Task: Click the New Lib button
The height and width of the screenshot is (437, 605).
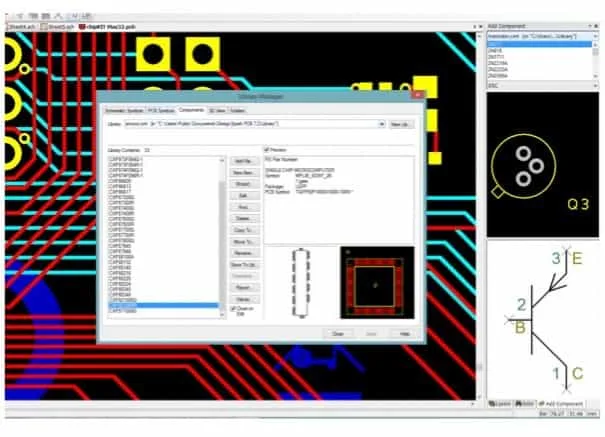Action: pos(401,124)
